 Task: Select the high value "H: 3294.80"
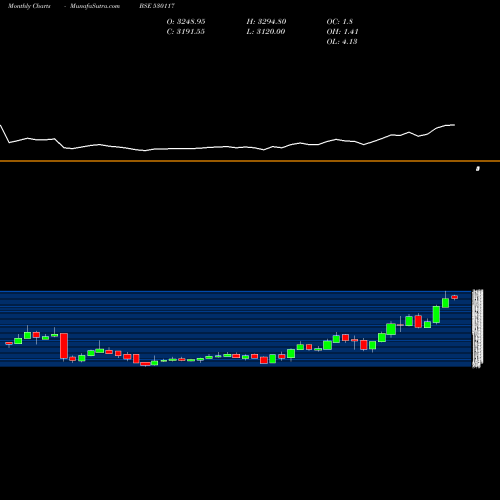266,22
